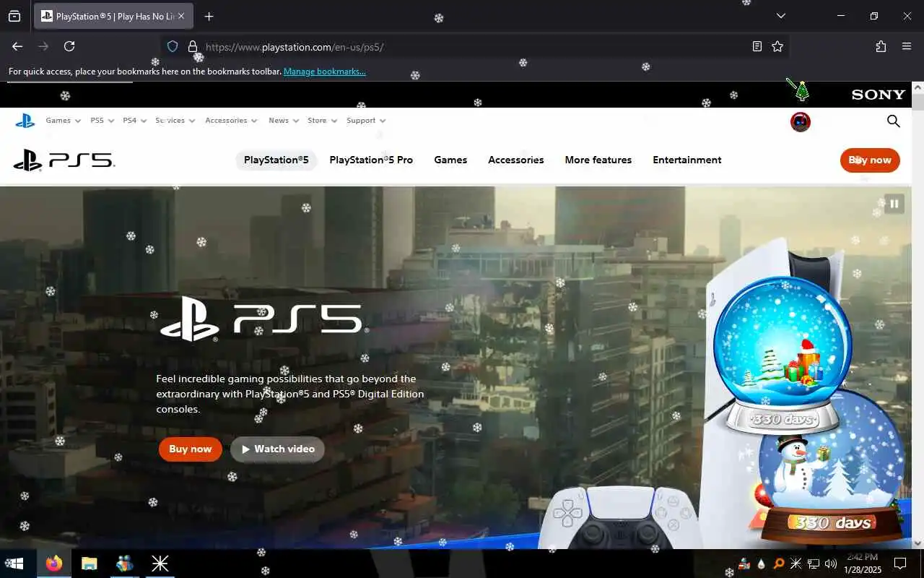Go back to previous page
This screenshot has height=578, width=924.
click(17, 46)
